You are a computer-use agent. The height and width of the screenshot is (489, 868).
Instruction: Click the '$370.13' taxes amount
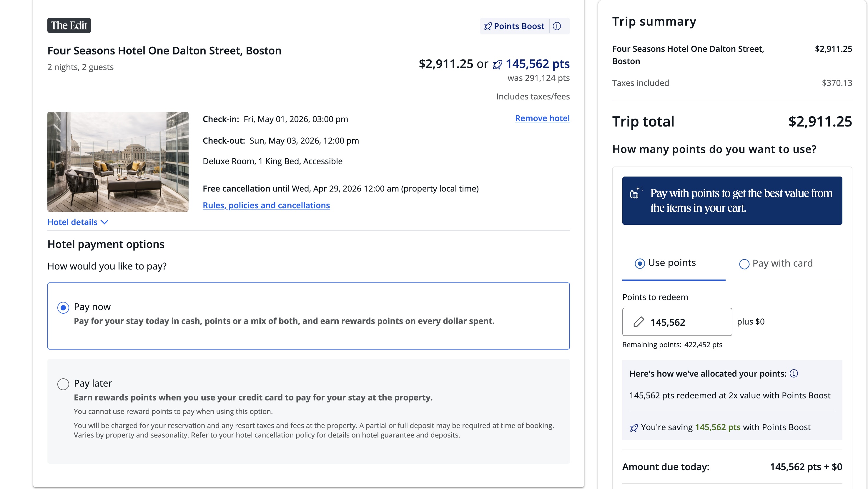(837, 83)
